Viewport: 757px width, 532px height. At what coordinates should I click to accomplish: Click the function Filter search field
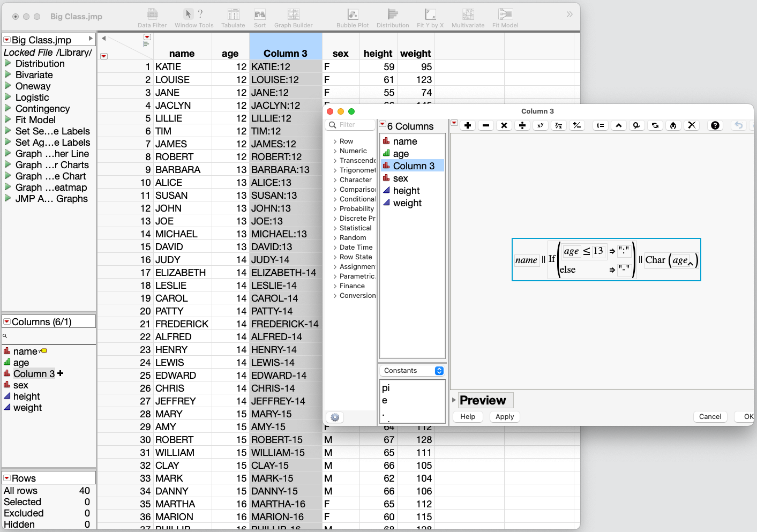point(351,125)
